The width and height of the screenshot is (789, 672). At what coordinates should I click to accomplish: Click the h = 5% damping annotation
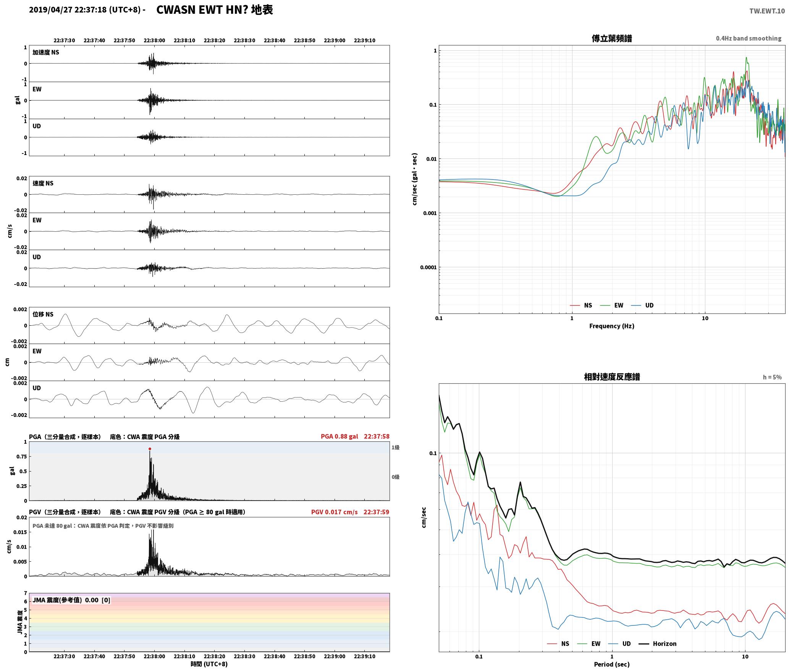tap(772, 377)
